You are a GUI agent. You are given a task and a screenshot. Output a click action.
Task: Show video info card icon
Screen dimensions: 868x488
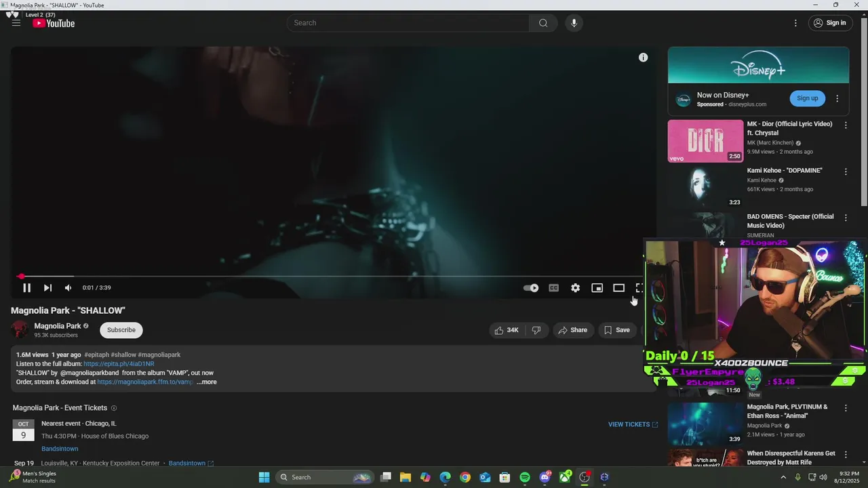click(x=643, y=58)
